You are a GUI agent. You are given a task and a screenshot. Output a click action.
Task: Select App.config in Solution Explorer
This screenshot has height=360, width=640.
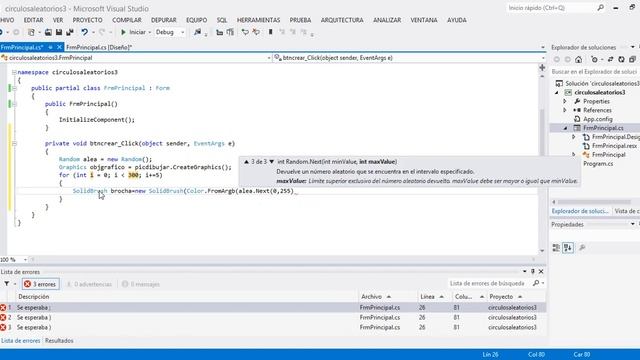[x=598, y=119]
